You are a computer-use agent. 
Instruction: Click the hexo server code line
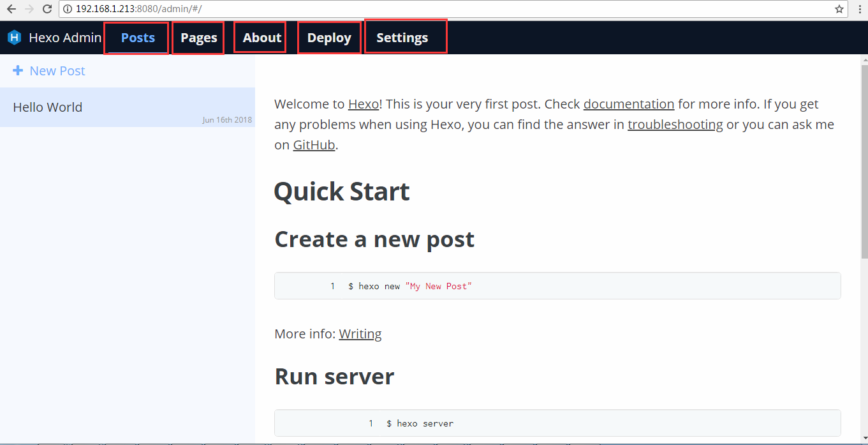[420, 423]
